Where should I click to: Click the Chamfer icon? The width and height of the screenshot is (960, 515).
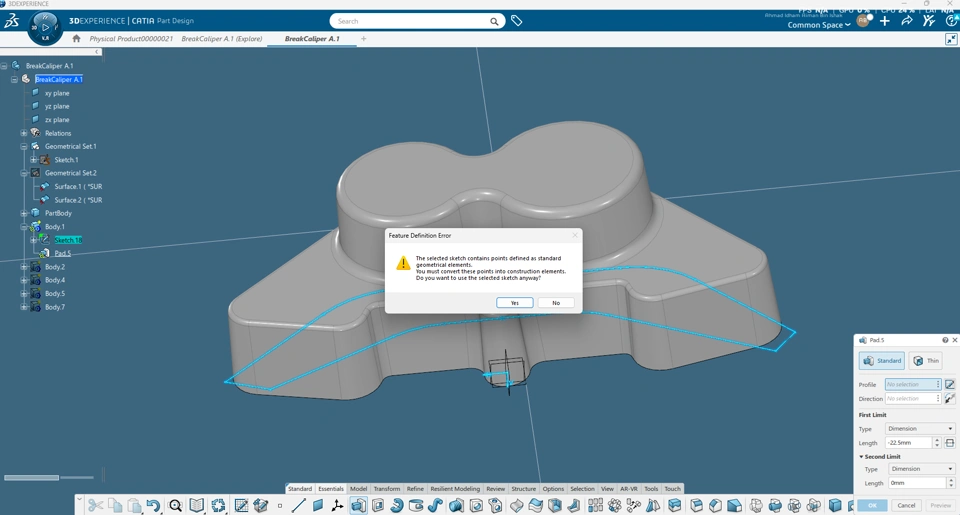(715, 505)
